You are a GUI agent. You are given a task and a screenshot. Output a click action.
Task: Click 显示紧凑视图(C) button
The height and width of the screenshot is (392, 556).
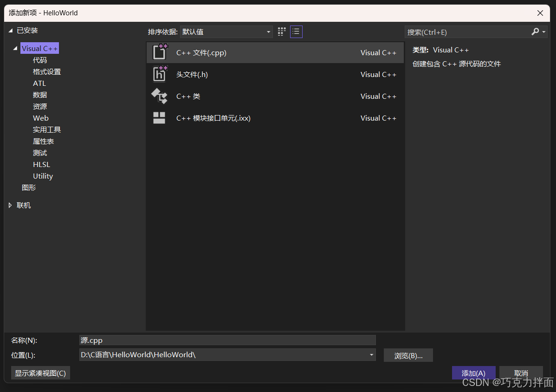(x=40, y=373)
